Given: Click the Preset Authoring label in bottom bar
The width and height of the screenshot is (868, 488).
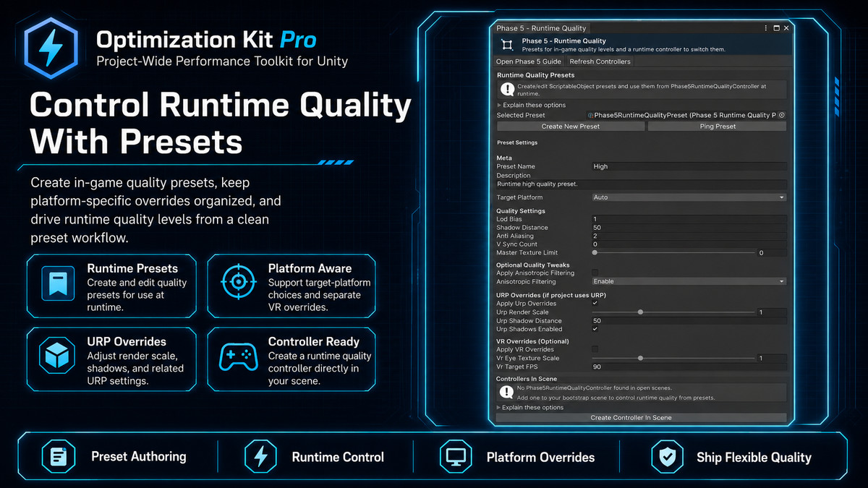Looking at the screenshot, I should click(x=139, y=457).
